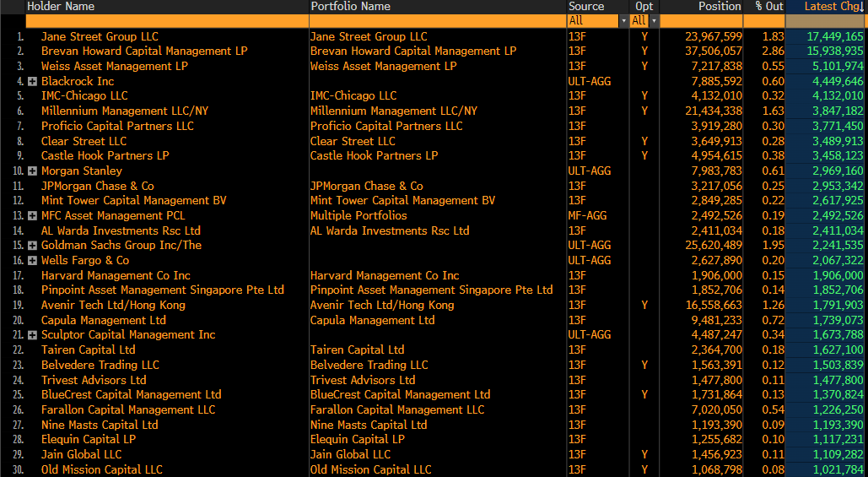Click MF-AGG source for MFC Asset Management
The image size is (868, 477).
tap(587, 216)
